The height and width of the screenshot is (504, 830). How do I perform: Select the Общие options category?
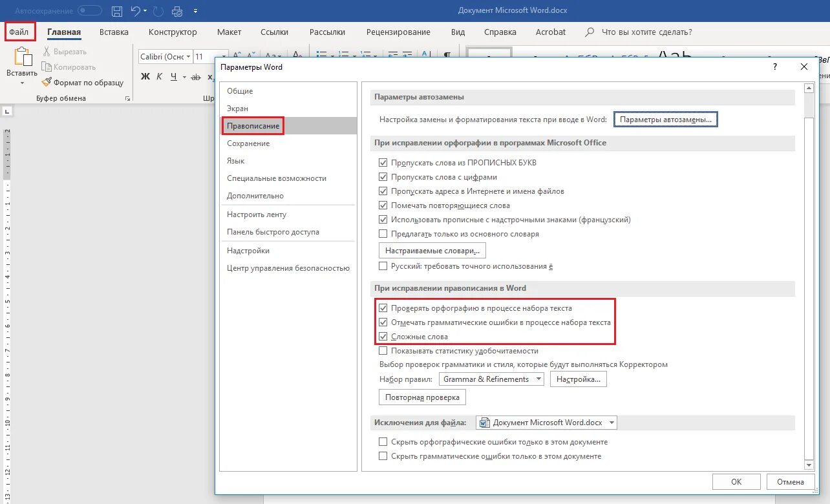pyautogui.click(x=288, y=91)
